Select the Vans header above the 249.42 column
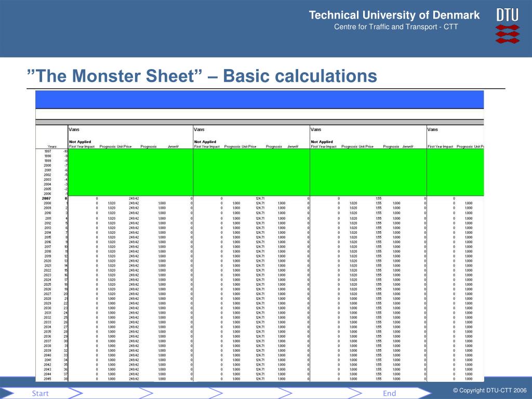 coord(74,129)
